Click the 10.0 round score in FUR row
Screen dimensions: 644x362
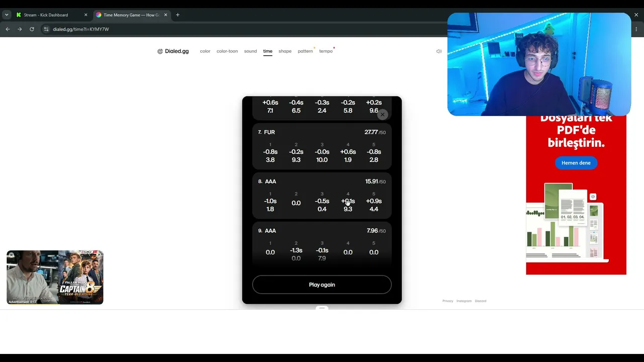point(322,160)
